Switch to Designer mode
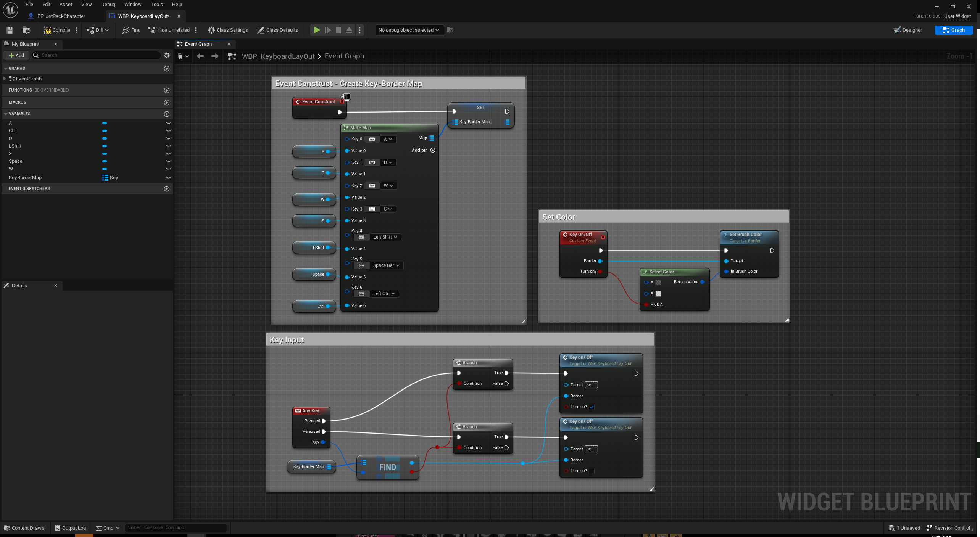Viewport: 980px width, 537px height. (908, 30)
